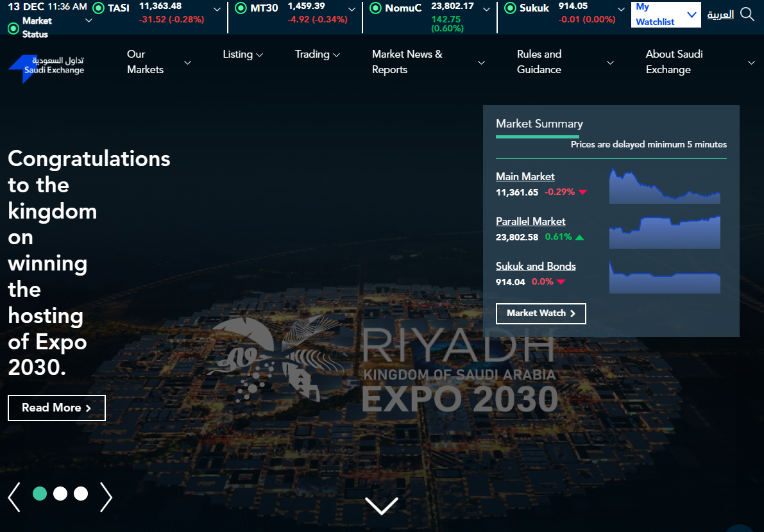764x532 pixels.
Task: Open the Main Market link
Action: click(x=525, y=176)
